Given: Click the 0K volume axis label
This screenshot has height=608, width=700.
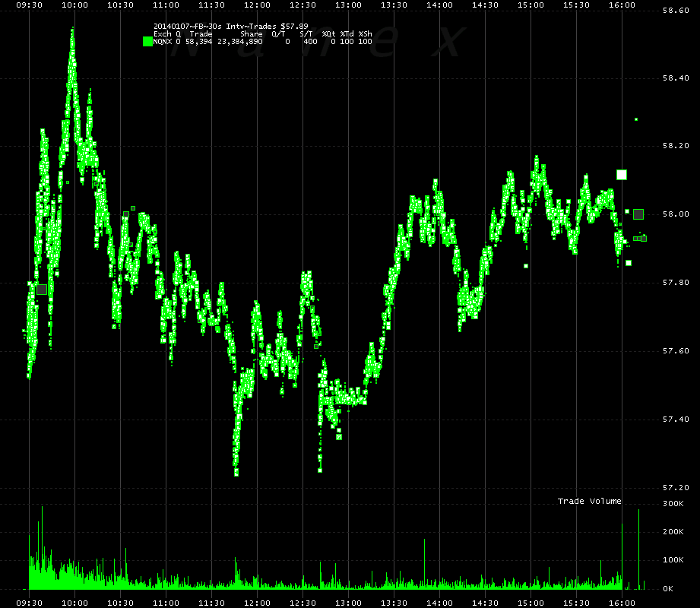Looking at the screenshot, I should click(x=668, y=589).
